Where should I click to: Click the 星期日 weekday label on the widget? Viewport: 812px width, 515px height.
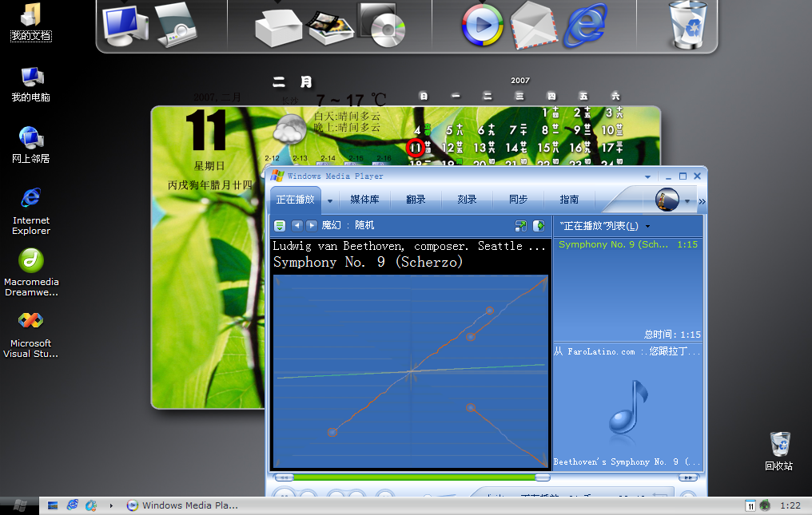(209, 166)
